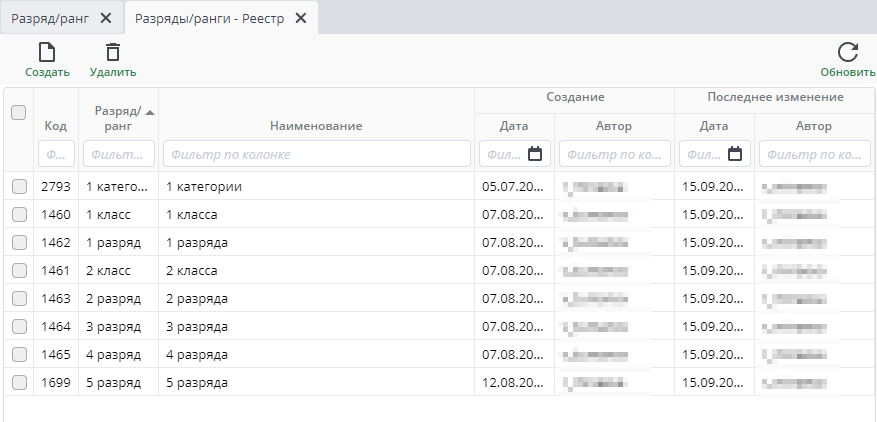Open calendar picker in Создание Дата filter

point(535,154)
